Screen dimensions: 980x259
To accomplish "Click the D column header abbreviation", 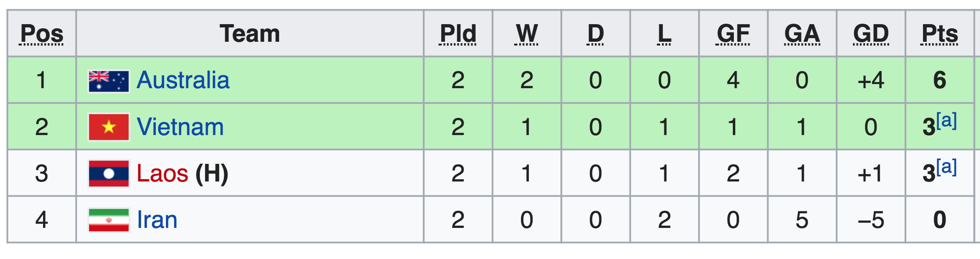I will tap(596, 34).
